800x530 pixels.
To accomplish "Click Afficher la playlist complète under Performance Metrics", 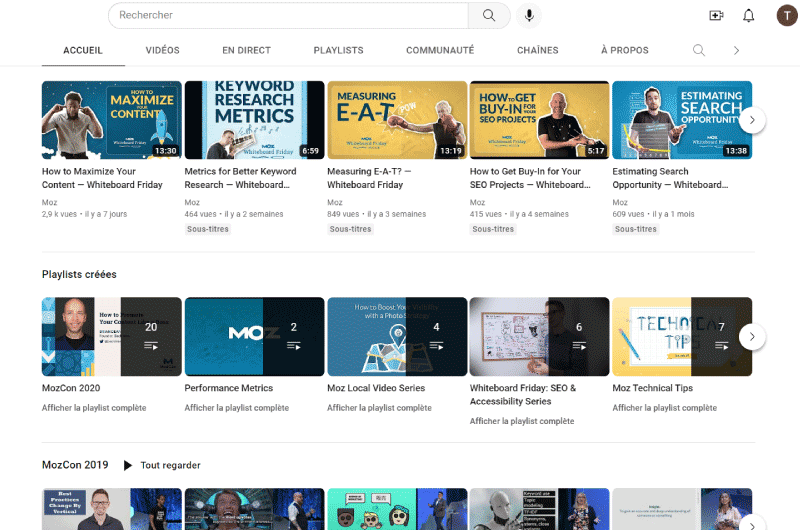I will (237, 408).
